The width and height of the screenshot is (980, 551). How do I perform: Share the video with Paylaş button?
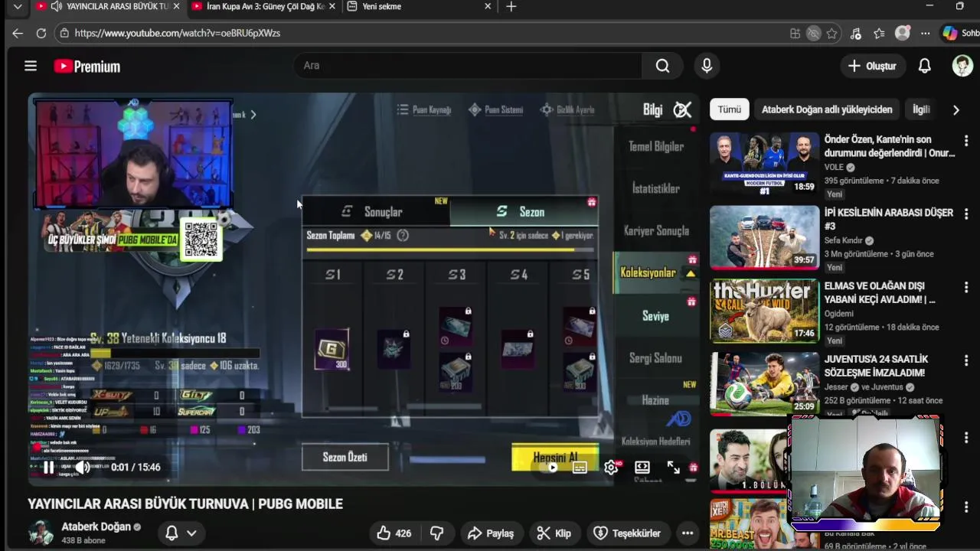(x=490, y=533)
